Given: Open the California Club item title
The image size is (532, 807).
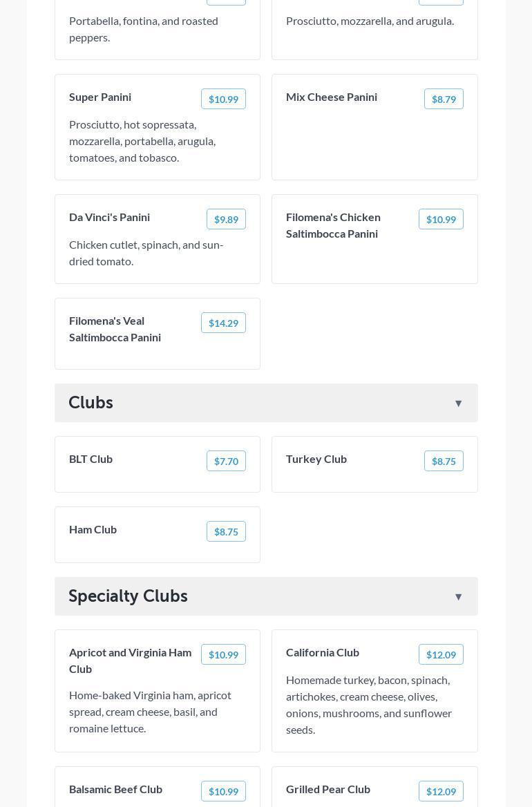Looking at the screenshot, I should coord(323,652).
